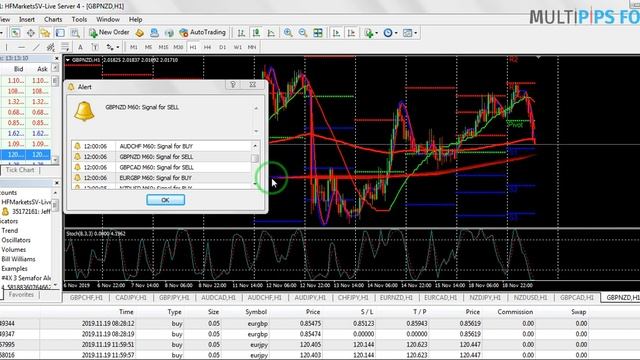Screen dimensions: 640x360
Task: Select the horizontal line tool
Action: point(21,47)
